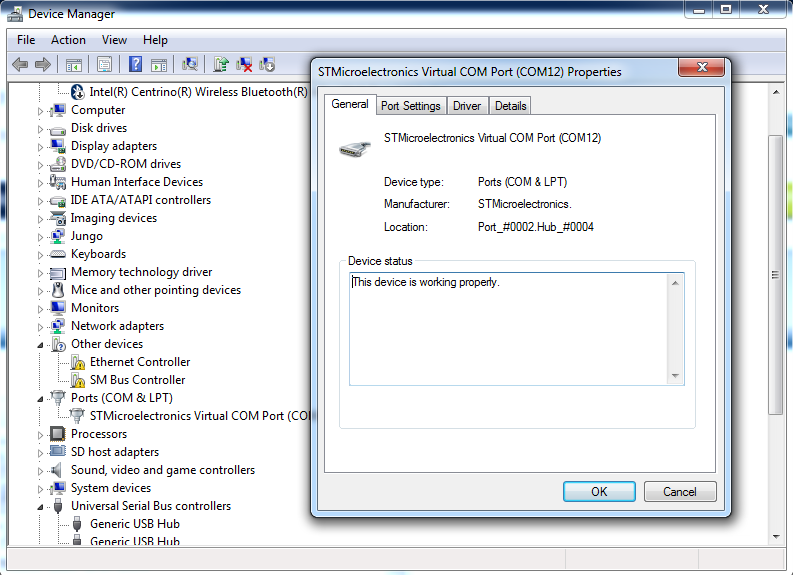Viewport: 793px width, 575px height.
Task: Click the Port_#0002.Hub_#0004 location text
Action: 536,227
